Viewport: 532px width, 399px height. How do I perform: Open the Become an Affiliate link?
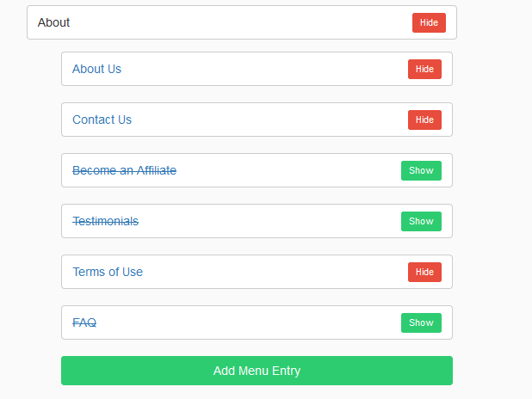tap(125, 170)
